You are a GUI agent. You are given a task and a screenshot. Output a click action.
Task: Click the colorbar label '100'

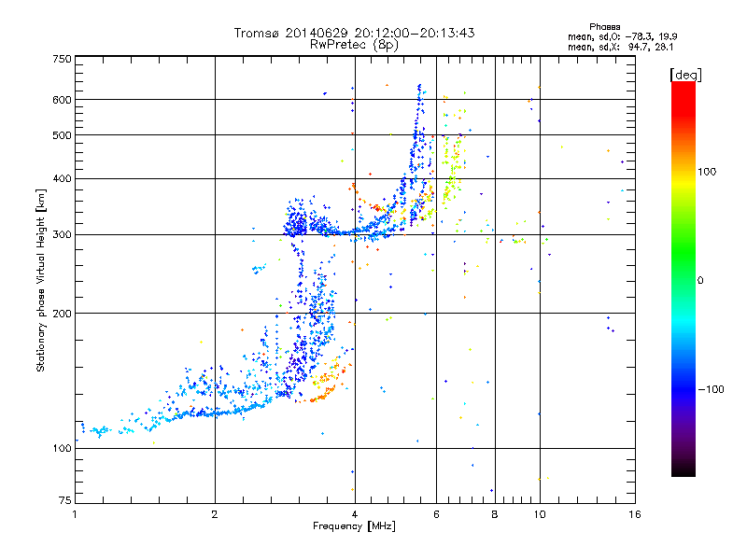(x=707, y=172)
